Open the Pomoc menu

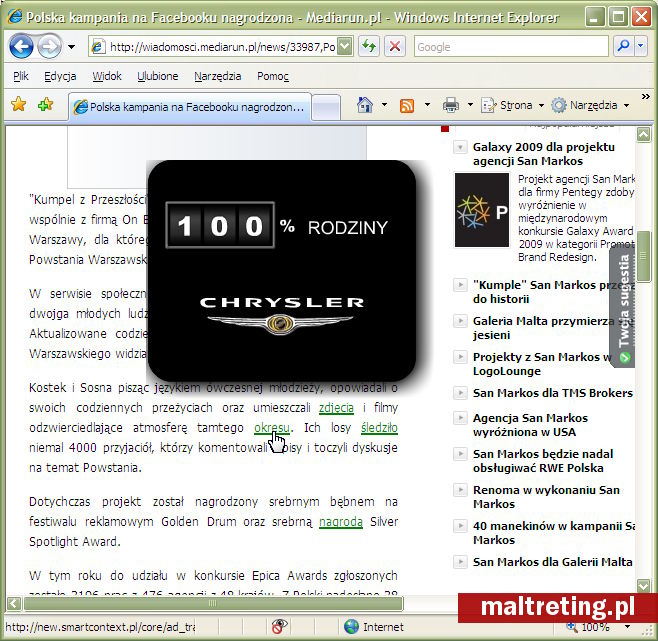click(x=273, y=76)
